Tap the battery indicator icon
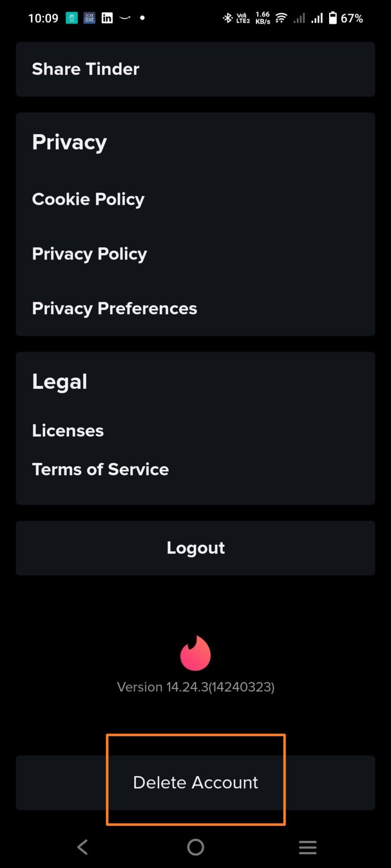Image resolution: width=391 pixels, height=868 pixels. [x=333, y=18]
